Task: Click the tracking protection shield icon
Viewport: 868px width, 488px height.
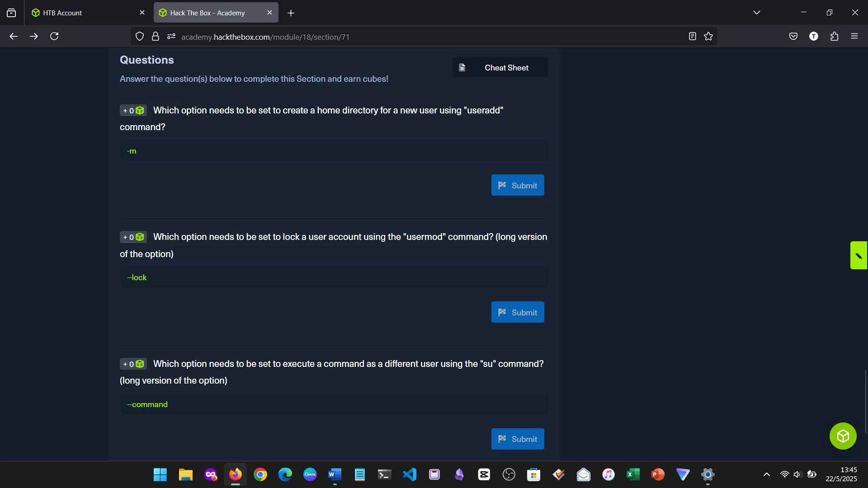Action: 140,37
